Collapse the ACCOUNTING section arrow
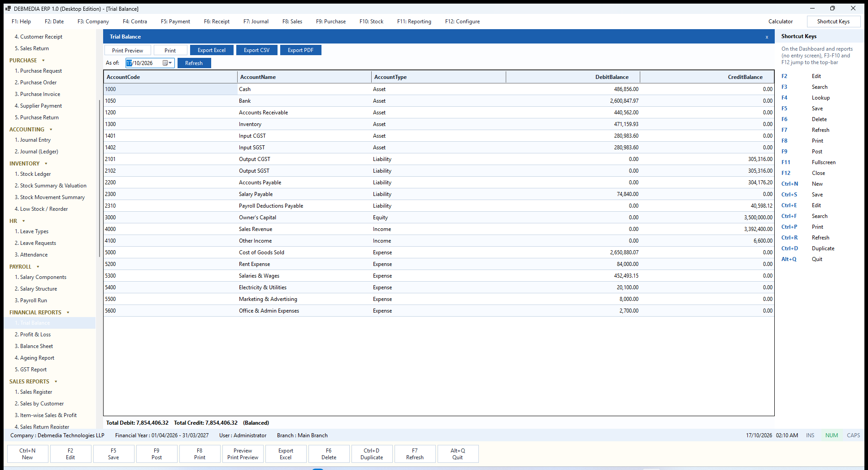 point(51,130)
